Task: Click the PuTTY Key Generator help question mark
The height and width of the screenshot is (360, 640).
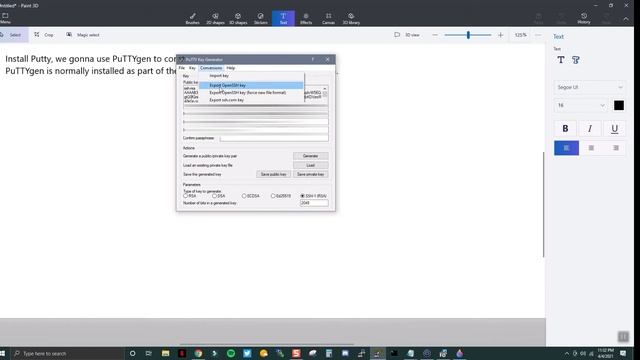Action: tap(313, 59)
